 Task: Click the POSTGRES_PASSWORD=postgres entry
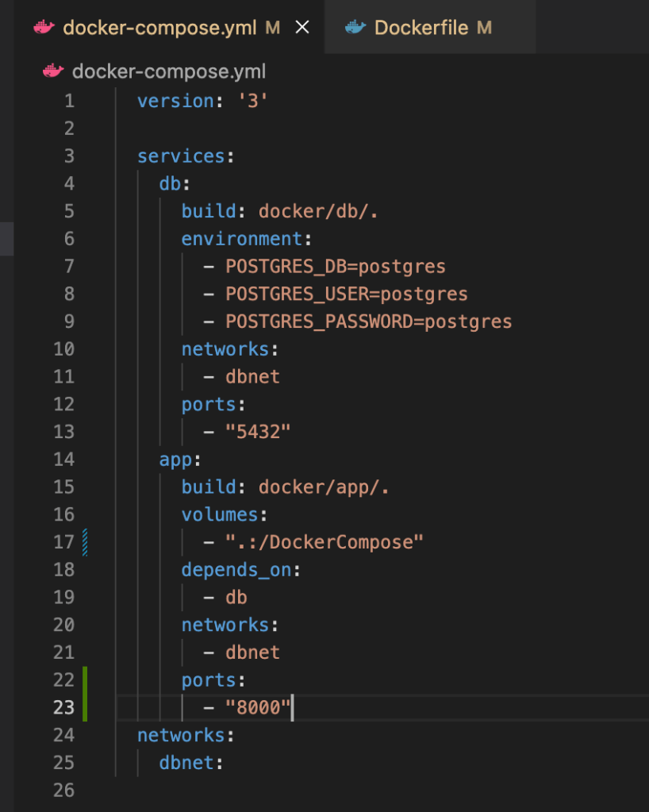coord(368,321)
